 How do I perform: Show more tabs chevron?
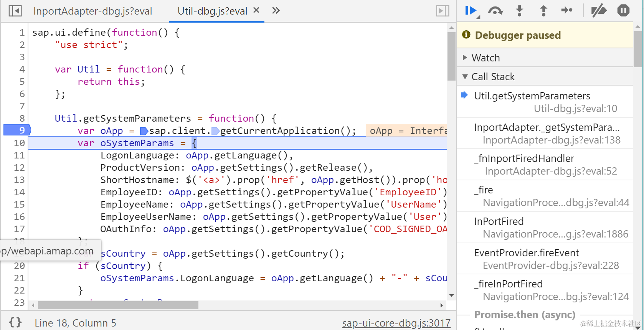[x=276, y=10]
